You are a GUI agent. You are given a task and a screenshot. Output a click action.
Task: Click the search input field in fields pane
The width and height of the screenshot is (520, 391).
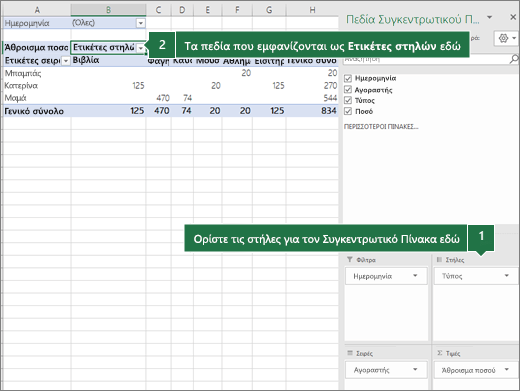click(x=426, y=59)
